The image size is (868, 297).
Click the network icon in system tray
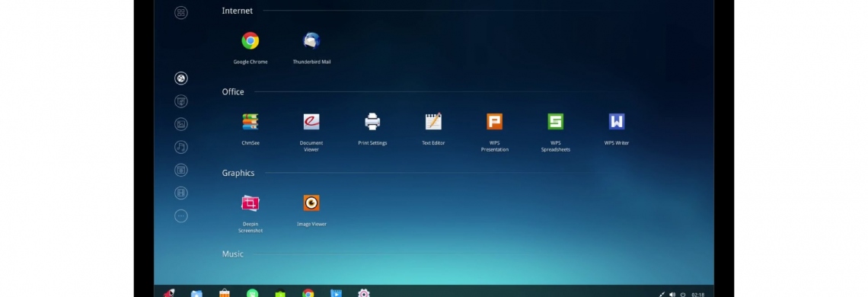662,294
